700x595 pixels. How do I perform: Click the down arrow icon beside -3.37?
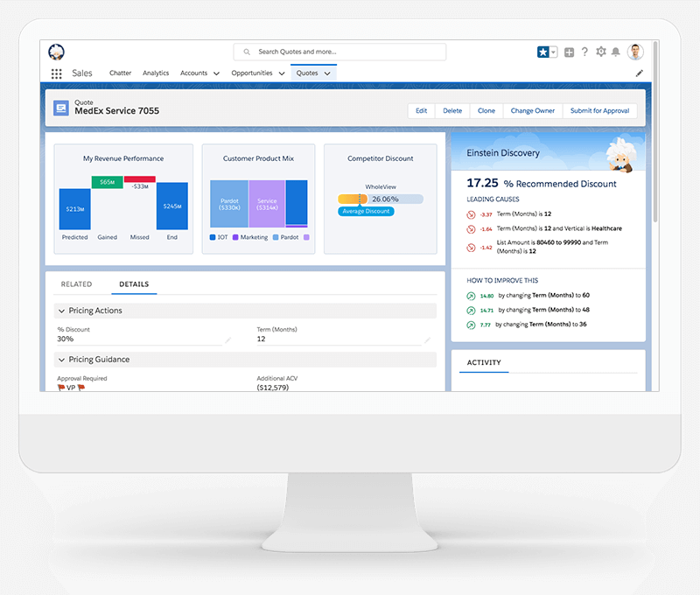(471, 214)
